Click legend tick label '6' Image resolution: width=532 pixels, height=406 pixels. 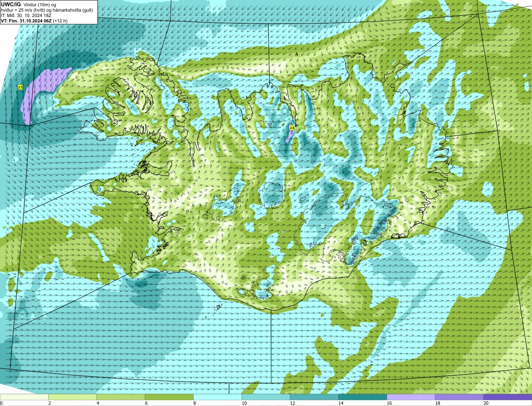coord(146,403)
